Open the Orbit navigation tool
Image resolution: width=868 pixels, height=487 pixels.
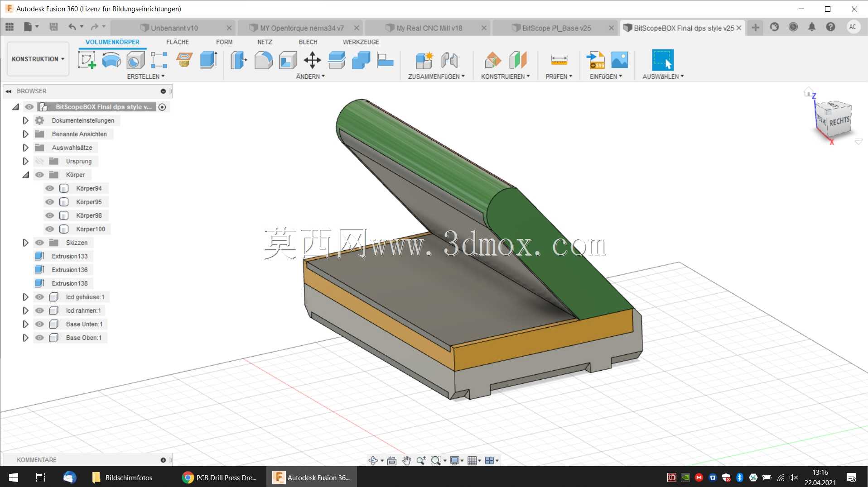pyautogui.click(x=373, y=461)
